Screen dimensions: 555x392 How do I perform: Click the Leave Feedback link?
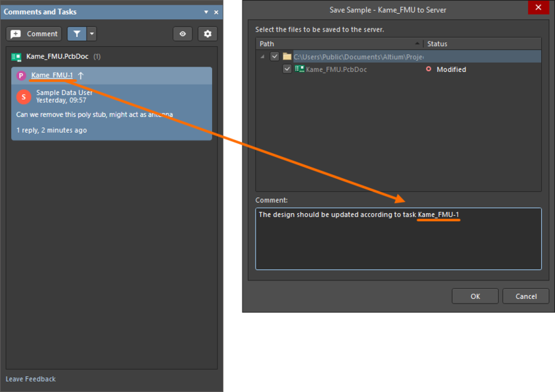(x=30, y=379)
